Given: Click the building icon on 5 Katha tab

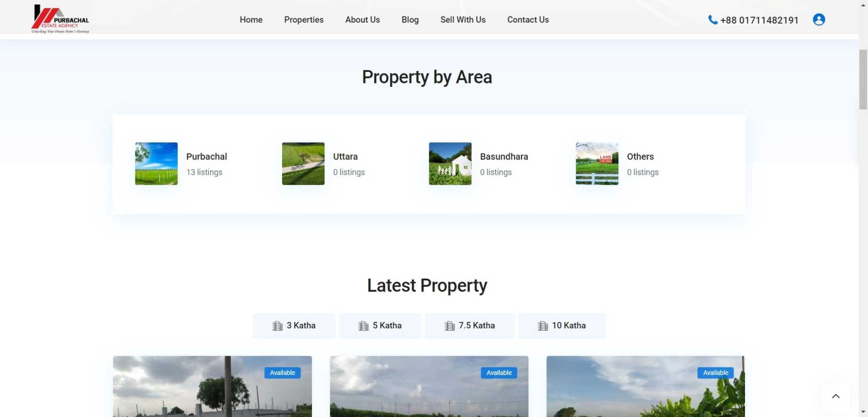Looking at the screenshot, I should 364,326.
